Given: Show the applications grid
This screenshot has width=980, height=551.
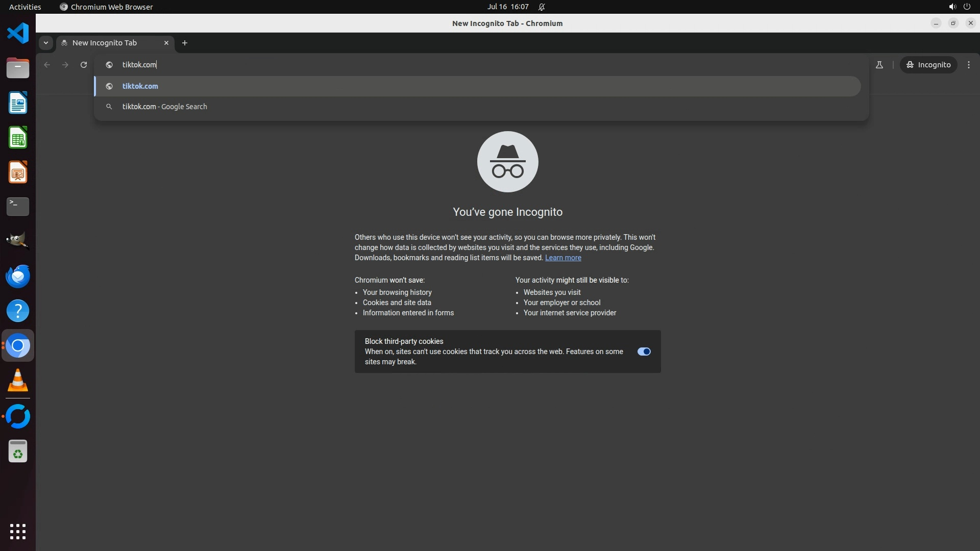Looking at the screenshot, I should pos(18,531).
